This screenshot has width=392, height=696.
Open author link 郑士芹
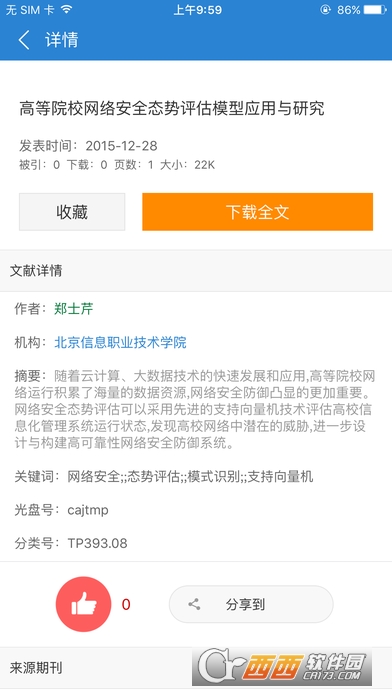pyautogui.click(x=74, y=308)
